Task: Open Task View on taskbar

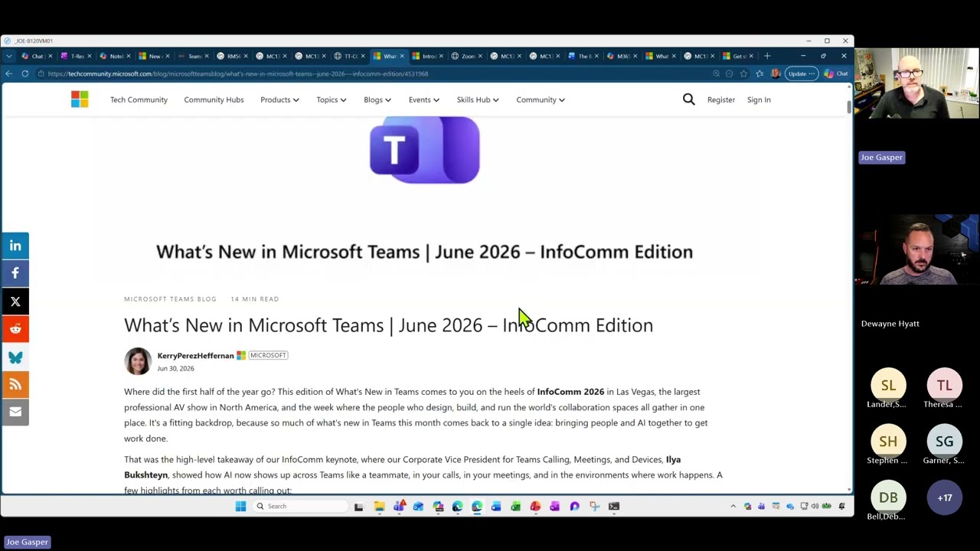Action: point(358,506)
